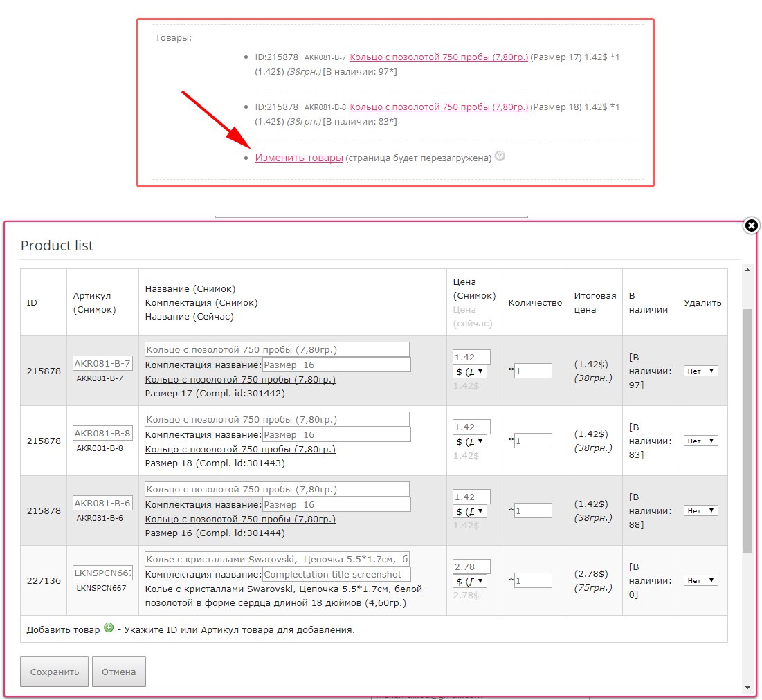Click price field showing 2.78
The height and width of the screenshot is (700, 762).
coord(471,567)
